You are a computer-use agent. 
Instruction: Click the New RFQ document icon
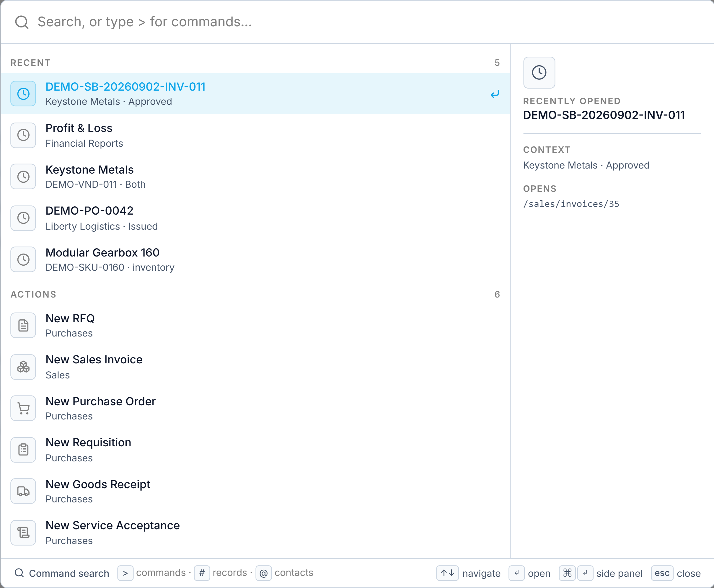coord(23,326)
